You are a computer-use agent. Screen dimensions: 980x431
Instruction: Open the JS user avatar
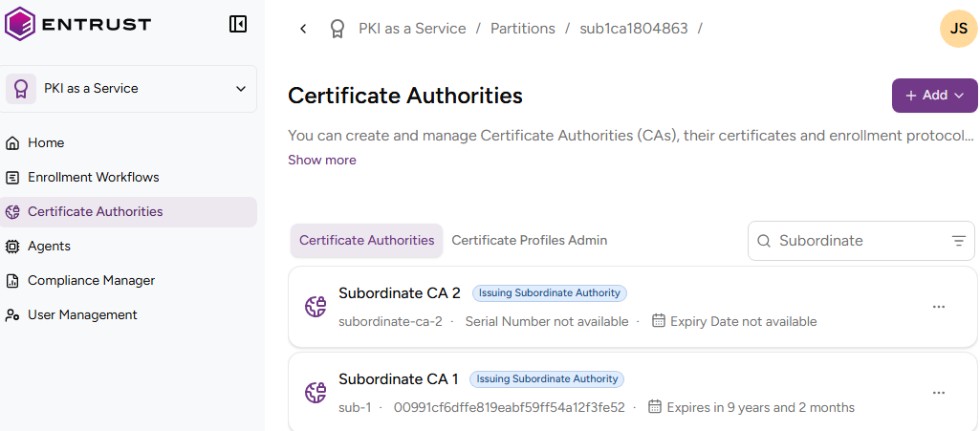(x=958, y=29)
